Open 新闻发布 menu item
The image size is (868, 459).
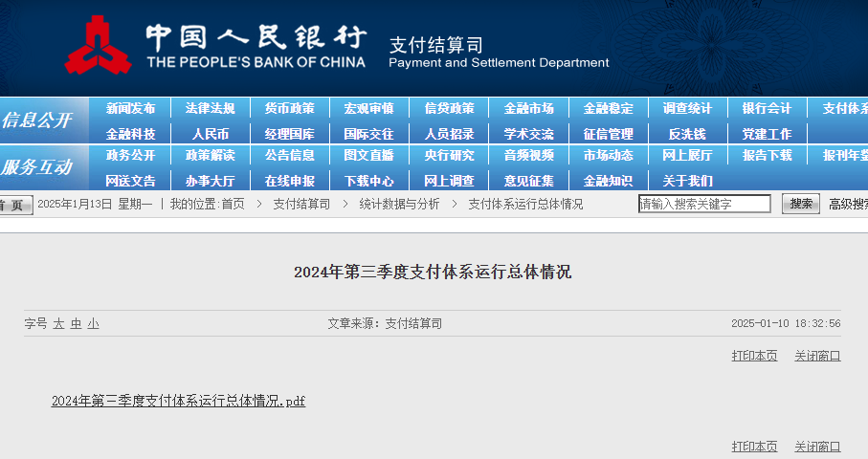click(131, 108)
